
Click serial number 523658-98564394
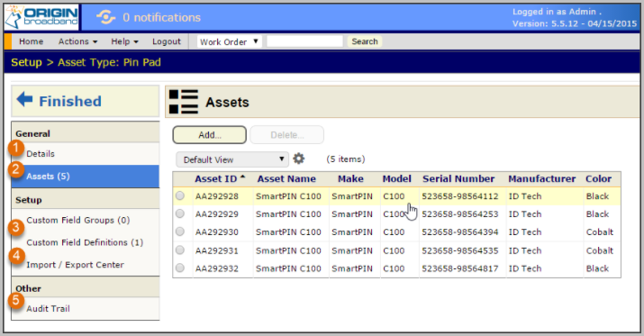460,232
